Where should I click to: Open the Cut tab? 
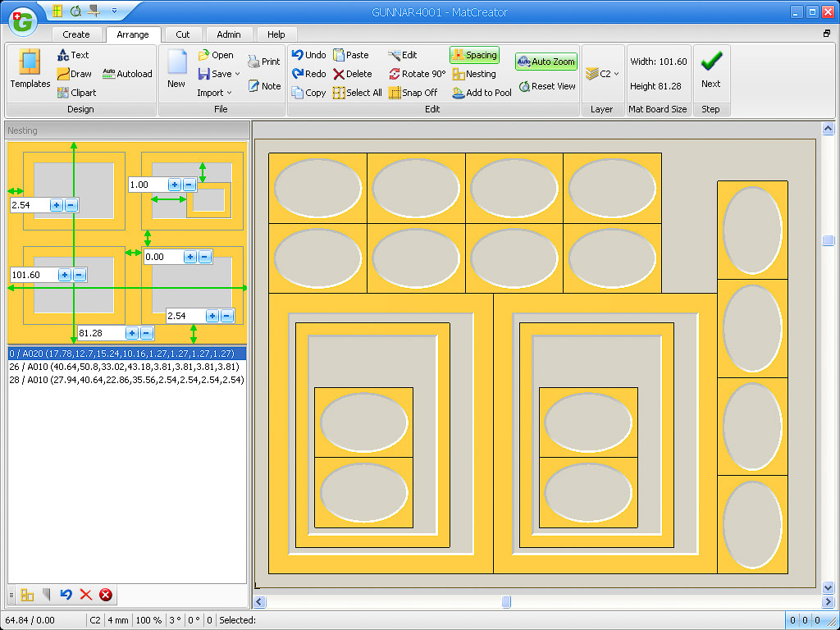183,34
